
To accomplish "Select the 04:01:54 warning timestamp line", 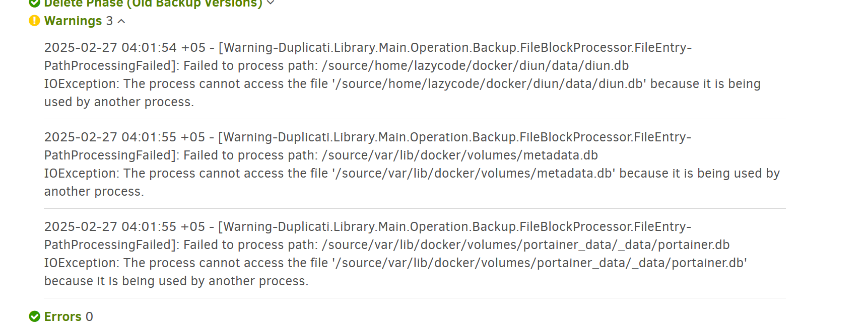I will pyautogui.click(x=368, y=48).
